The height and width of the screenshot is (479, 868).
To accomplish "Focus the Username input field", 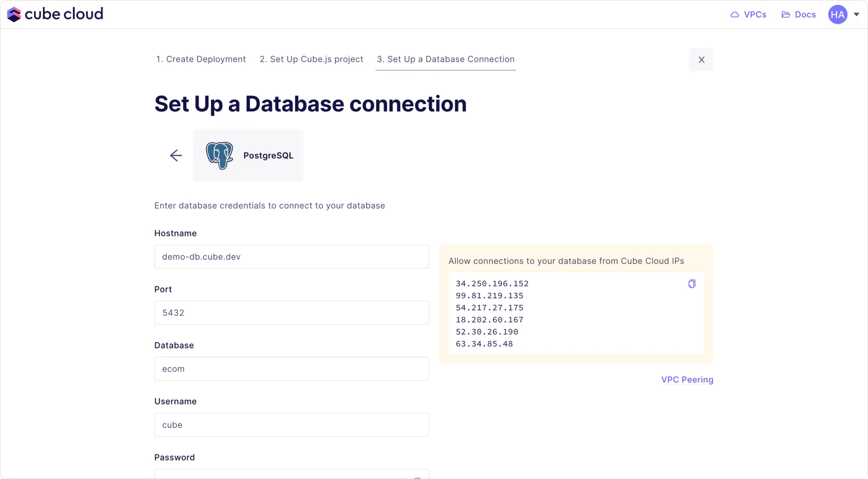I will (x=291, y=425).
